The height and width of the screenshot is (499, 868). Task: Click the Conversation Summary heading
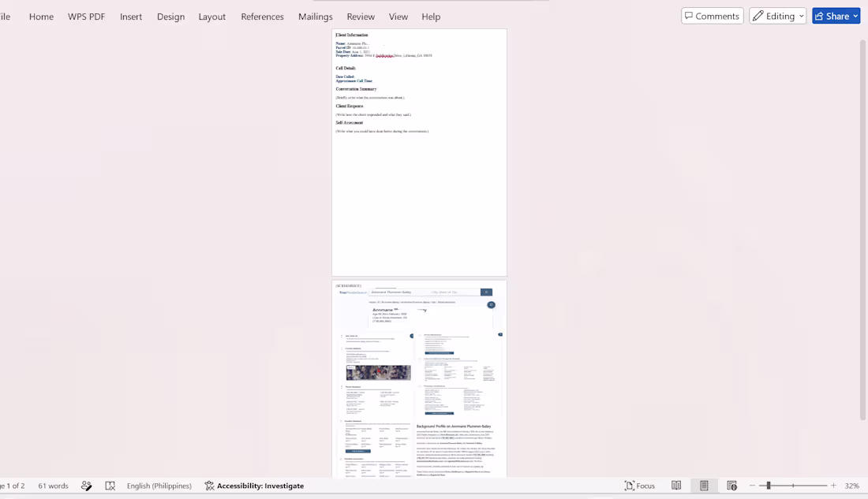(356, 88)
